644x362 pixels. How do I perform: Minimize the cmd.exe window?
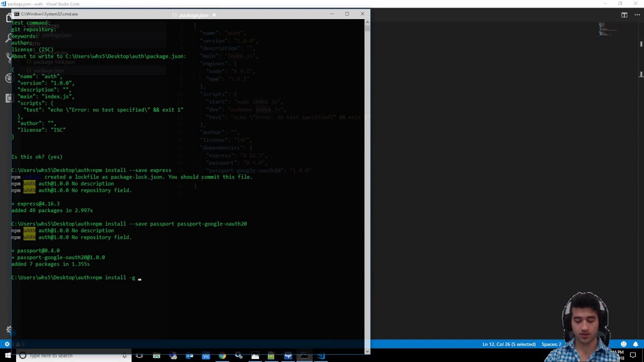[332, 14]
